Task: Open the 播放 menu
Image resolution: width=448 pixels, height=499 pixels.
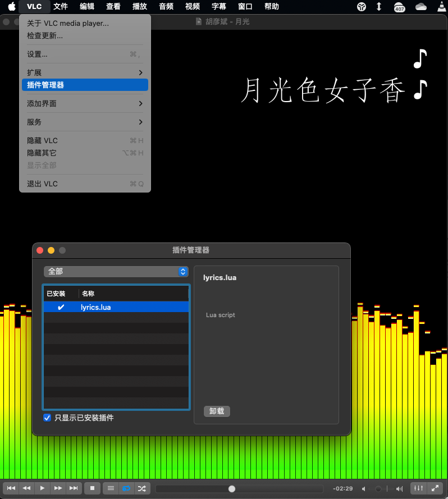Action: pyautogui.click(x=140, y=6)
